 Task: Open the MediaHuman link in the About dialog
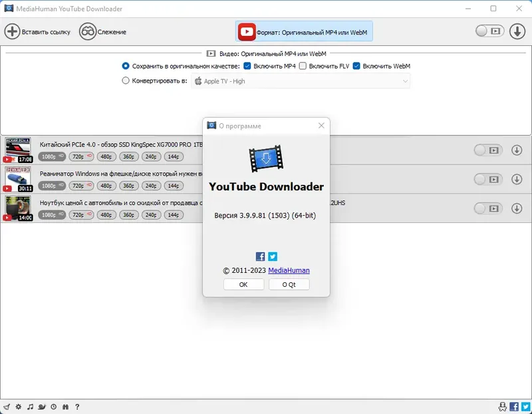tap(290, 270)
